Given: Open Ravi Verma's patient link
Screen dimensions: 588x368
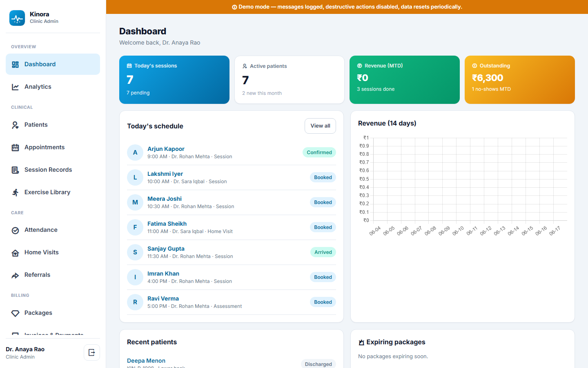Looking at the screenshot, I should tap(163, 298).
